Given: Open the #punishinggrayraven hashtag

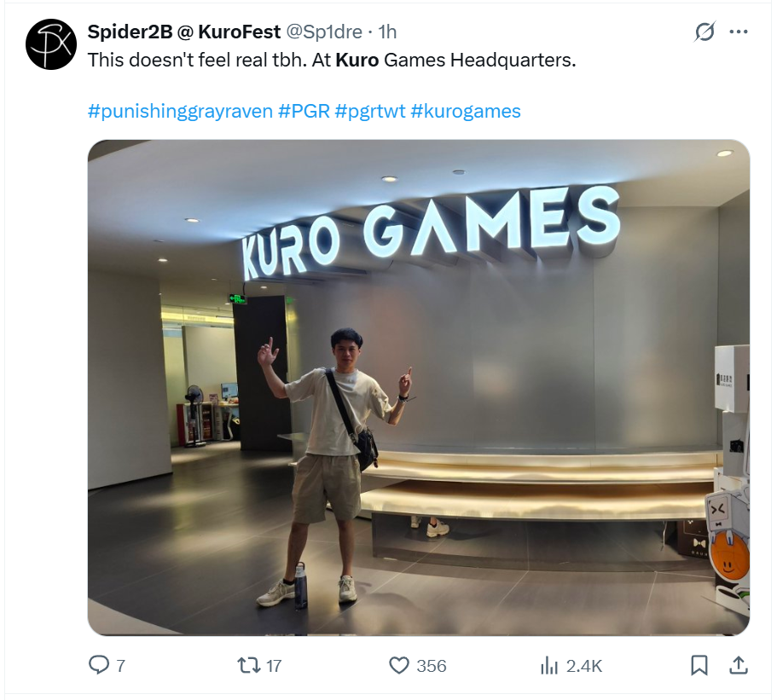Looking at the screenshot, I should (180, 111).
